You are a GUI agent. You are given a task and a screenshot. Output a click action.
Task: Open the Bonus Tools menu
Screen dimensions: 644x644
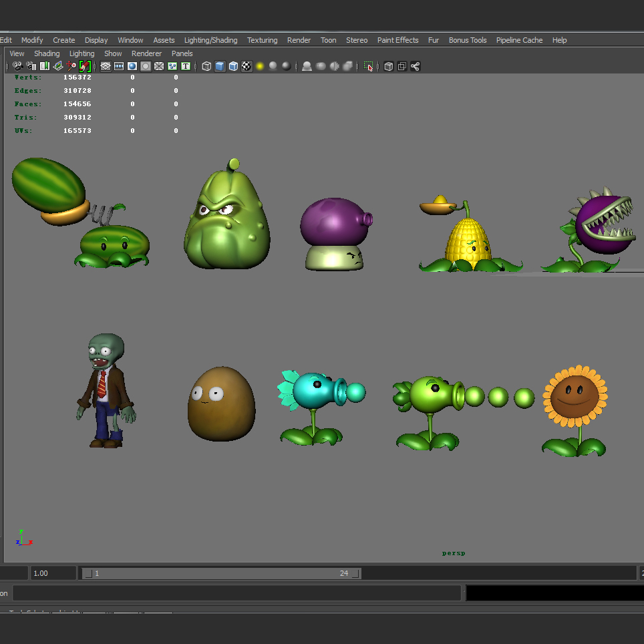(467, 40)
